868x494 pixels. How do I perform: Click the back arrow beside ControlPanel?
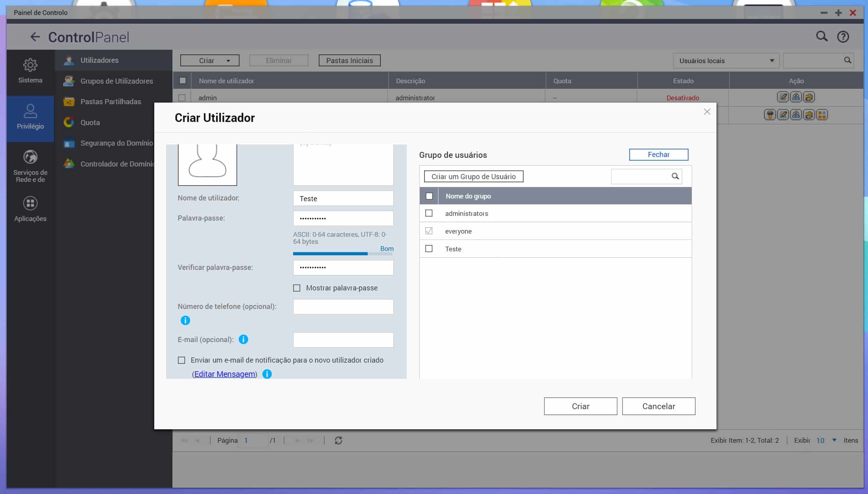[x=35, y=37]
